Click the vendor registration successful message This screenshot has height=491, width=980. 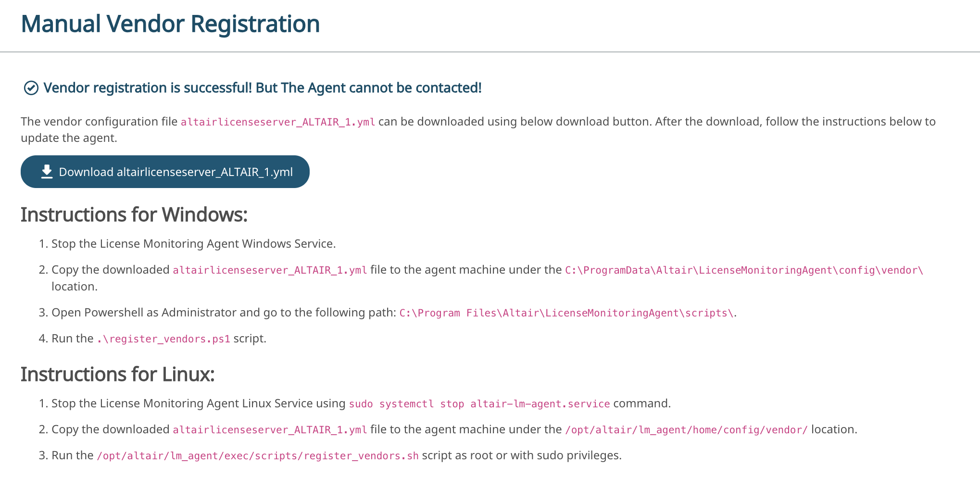(262, 88)
